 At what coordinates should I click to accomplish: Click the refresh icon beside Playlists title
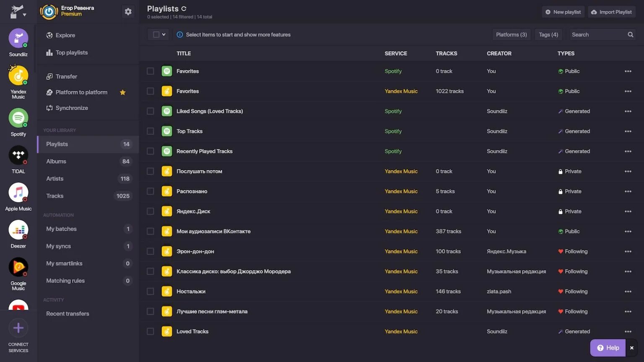pos(184,8)
